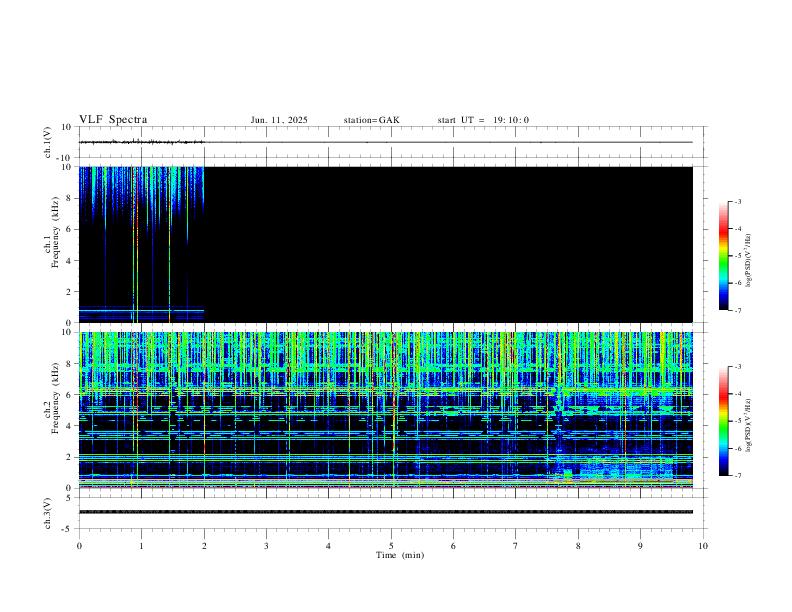792x612 pixels.
Task: Click the 'start UT = 19:10:0' header text
Action: (483, 120)
